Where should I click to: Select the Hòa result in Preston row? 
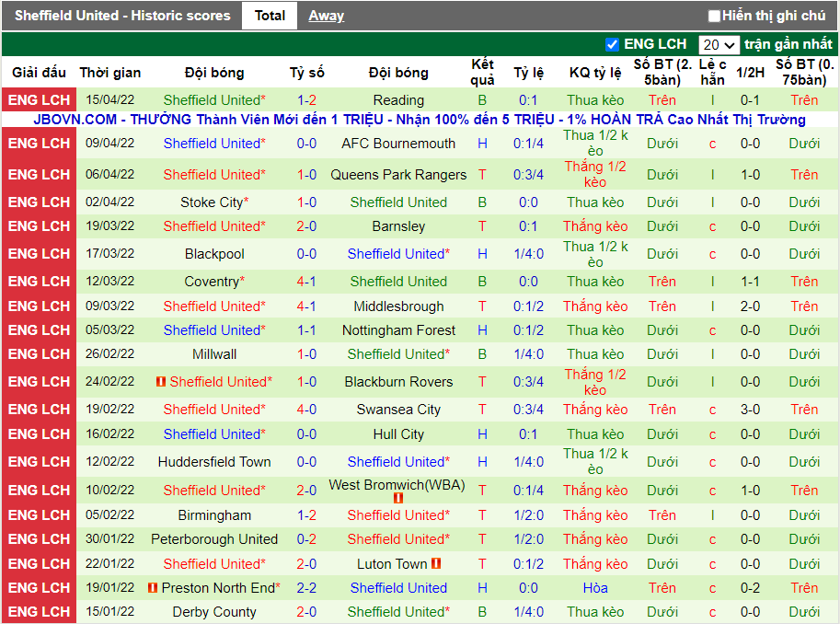pos(595,588)
